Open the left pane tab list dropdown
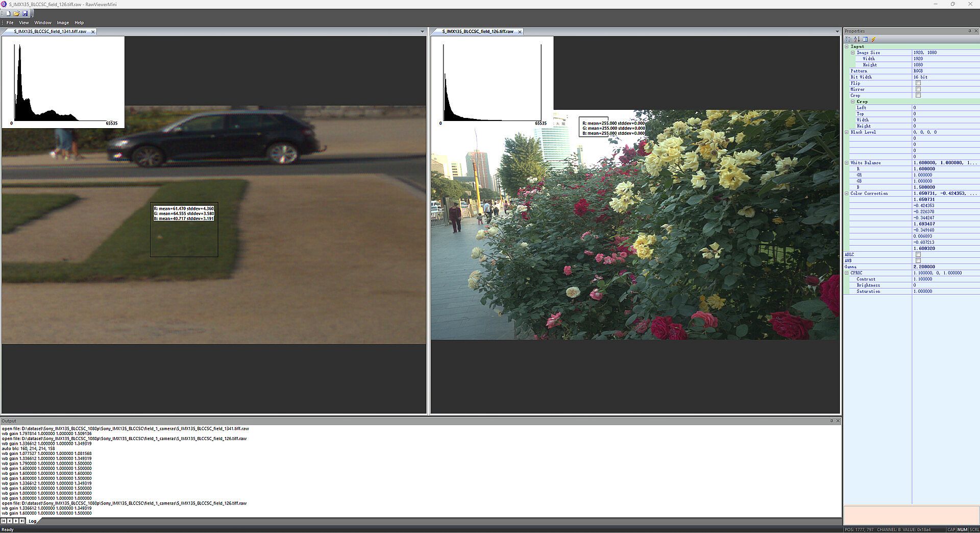980x533 pixels. coord(422,32)
